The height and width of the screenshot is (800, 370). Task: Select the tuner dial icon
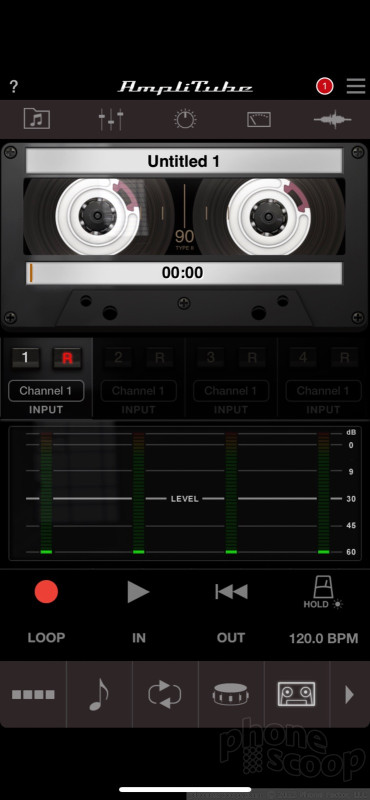coord(185,119)
